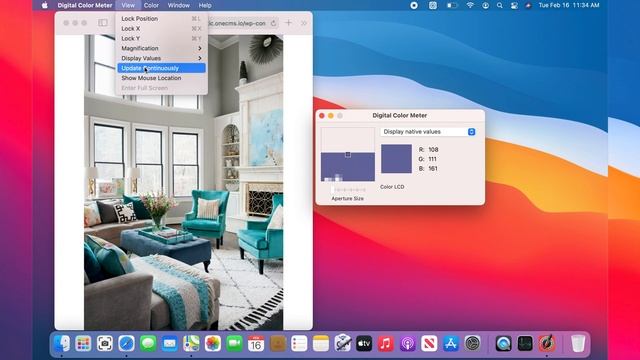Click the magnified aperture preview
This screenshot has width=640, height=360.
click(348, 154)
